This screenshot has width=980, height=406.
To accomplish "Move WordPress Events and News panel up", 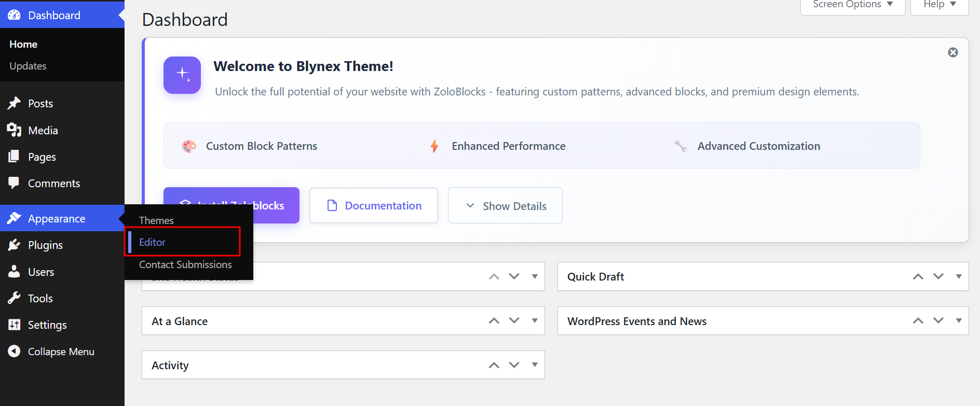I will pos(918,321).
